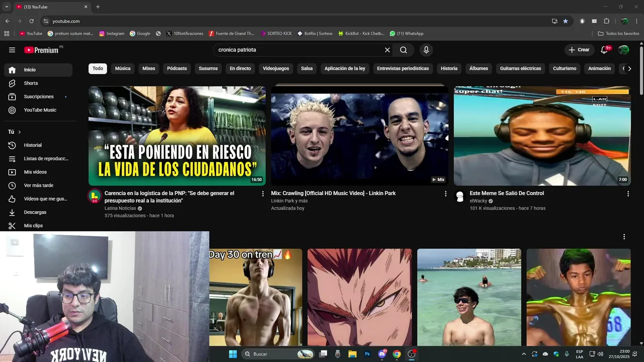Open Este Meme Se Salió De Control thumbnail

pyautogui.click(x=542, y=136)
